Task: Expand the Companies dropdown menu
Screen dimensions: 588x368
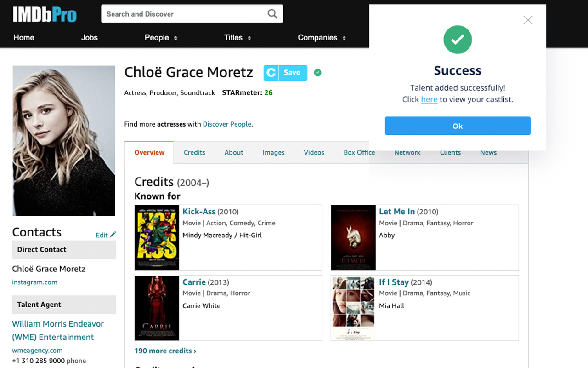Action: coord(322,38)
